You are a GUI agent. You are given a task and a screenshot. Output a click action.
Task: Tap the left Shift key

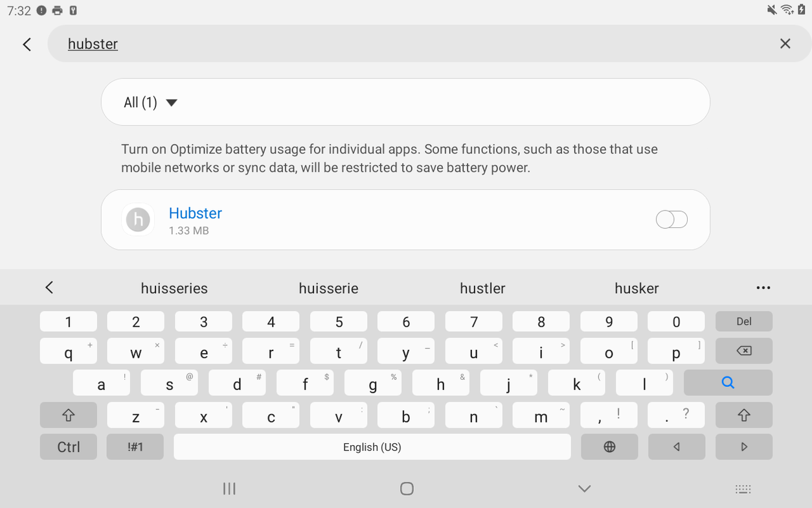point(69,415)
